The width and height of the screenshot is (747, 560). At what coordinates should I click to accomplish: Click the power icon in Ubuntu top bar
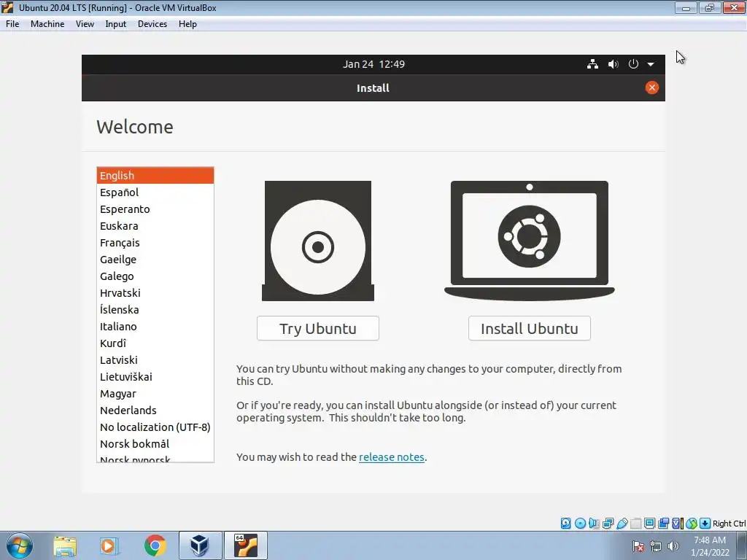(x=633, y=64)
